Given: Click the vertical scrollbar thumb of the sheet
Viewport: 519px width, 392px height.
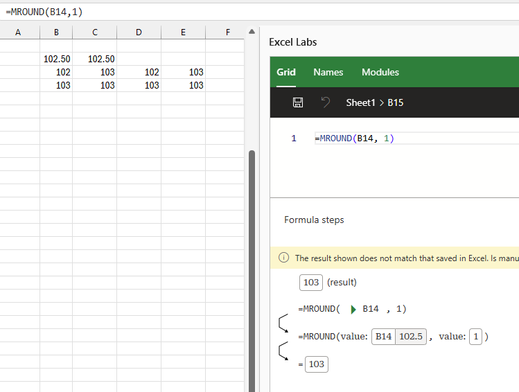Looking at the screenshot, I should pos(252,270).
